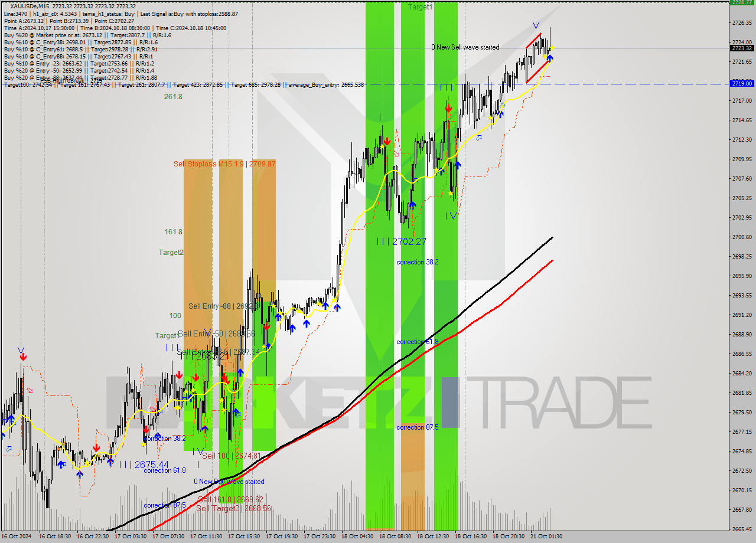Click the 2693.60 price axis label
Screen dimensions: 756x543
click(742, 295)
